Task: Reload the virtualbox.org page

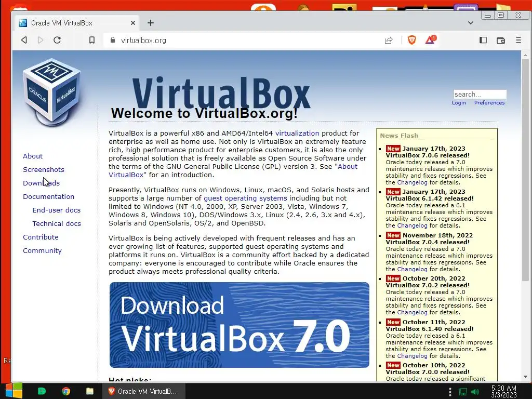Action: coord(57,40)
